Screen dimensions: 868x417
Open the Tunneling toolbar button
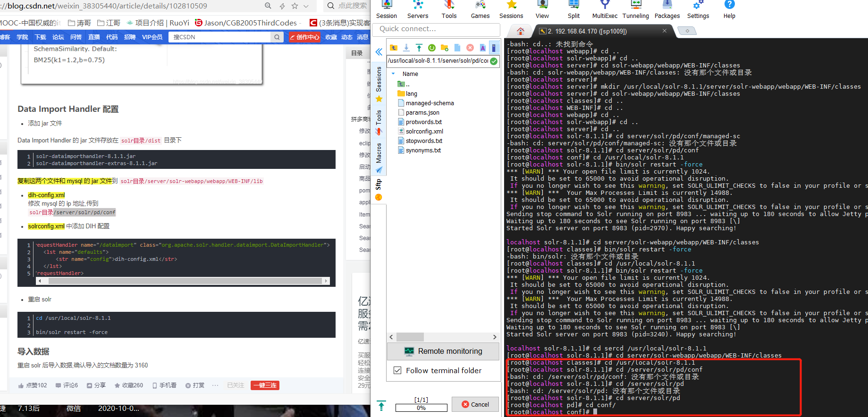[x=636, y=9]
